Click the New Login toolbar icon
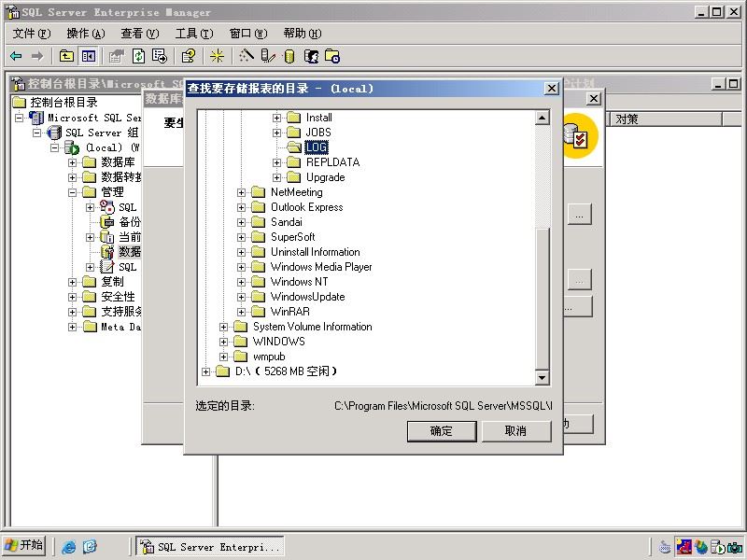747x560 pixels. (x=311, y=56)
